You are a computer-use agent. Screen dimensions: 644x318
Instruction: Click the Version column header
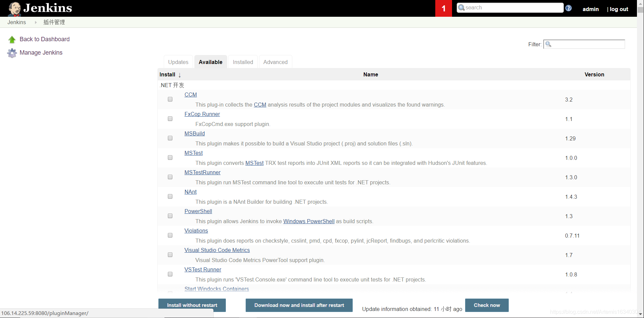pos(594,74)
